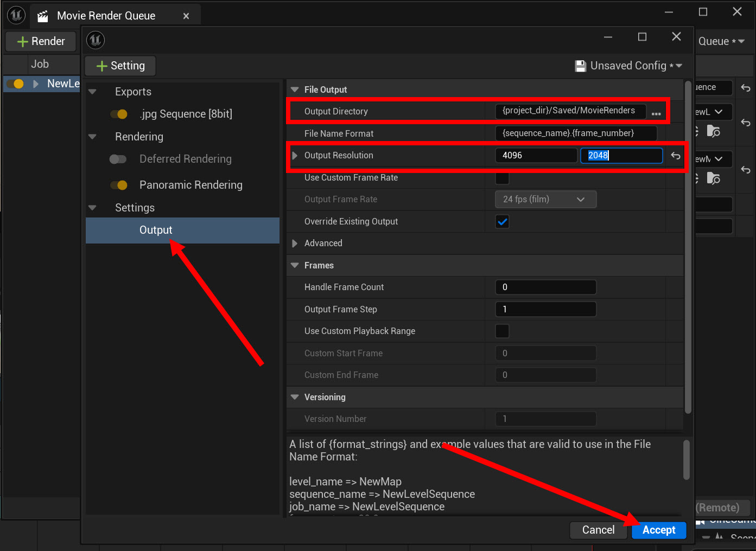Screen dimensions: 756x551
Task: Uncheck Override Existing Output checkbox
Action: [503, 221]
